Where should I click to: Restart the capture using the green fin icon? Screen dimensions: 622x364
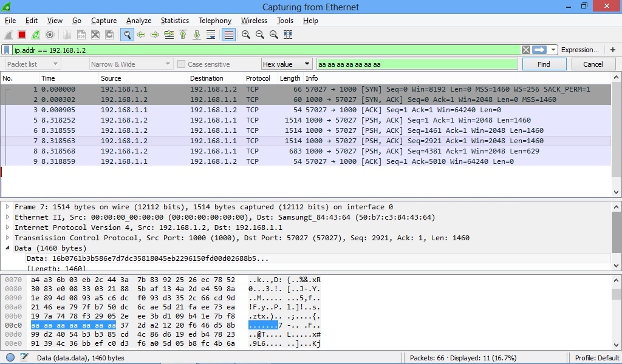pyautogui.click(x=36, y=35)
